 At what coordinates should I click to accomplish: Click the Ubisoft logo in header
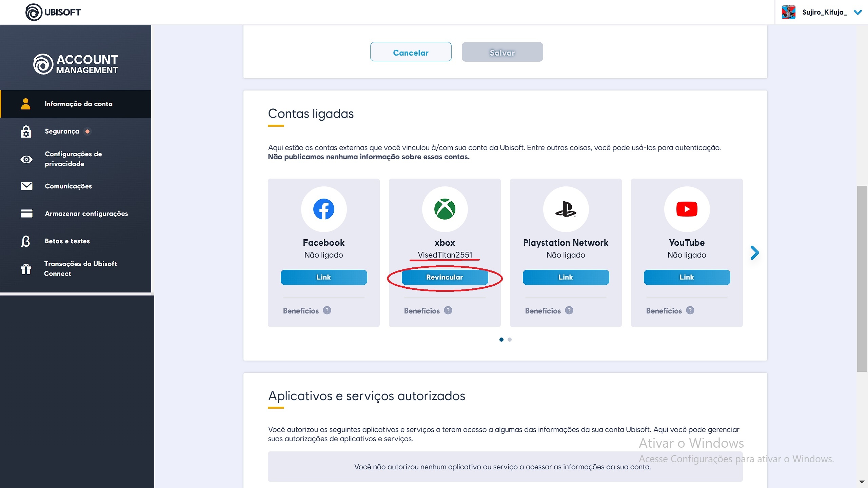(53, 12)
